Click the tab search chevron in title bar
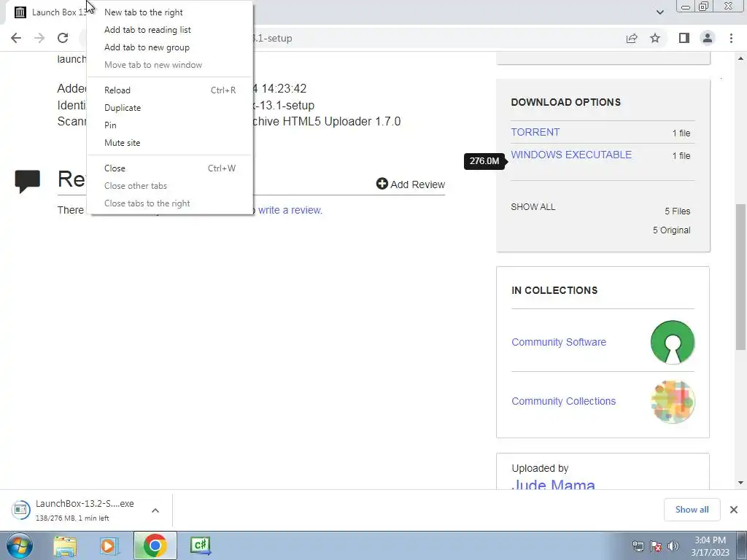 659,12
